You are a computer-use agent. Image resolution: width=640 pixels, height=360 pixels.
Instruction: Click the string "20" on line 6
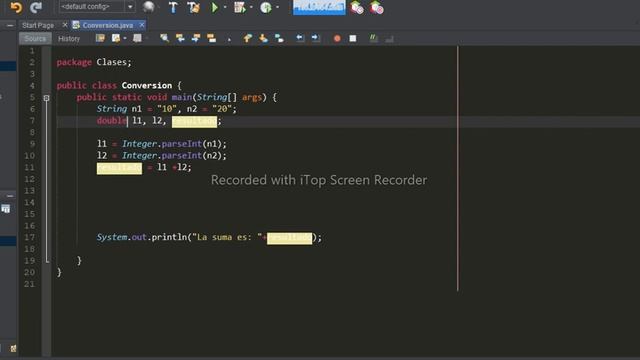coord(222,109)
